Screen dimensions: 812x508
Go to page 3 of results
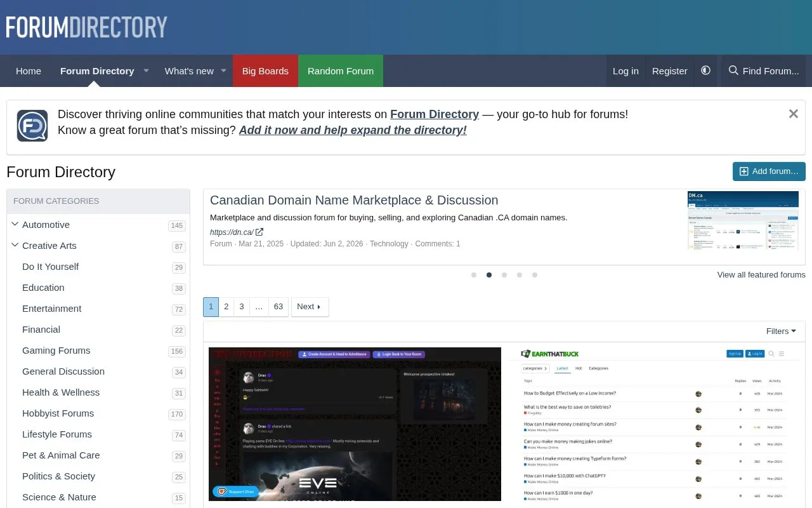tap(242, 307)
